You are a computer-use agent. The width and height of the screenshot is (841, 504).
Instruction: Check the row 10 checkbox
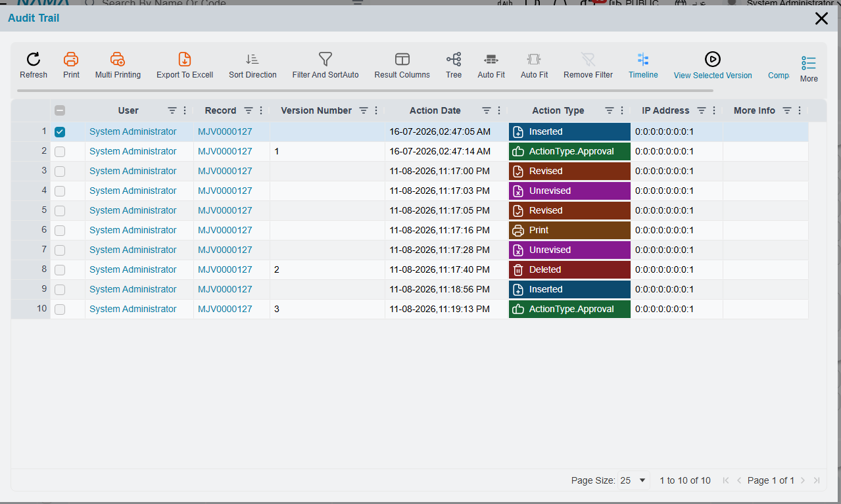(x=60, y=309)
